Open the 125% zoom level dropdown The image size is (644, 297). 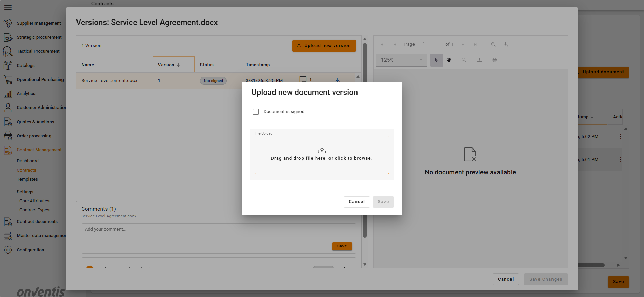[401, 60]
